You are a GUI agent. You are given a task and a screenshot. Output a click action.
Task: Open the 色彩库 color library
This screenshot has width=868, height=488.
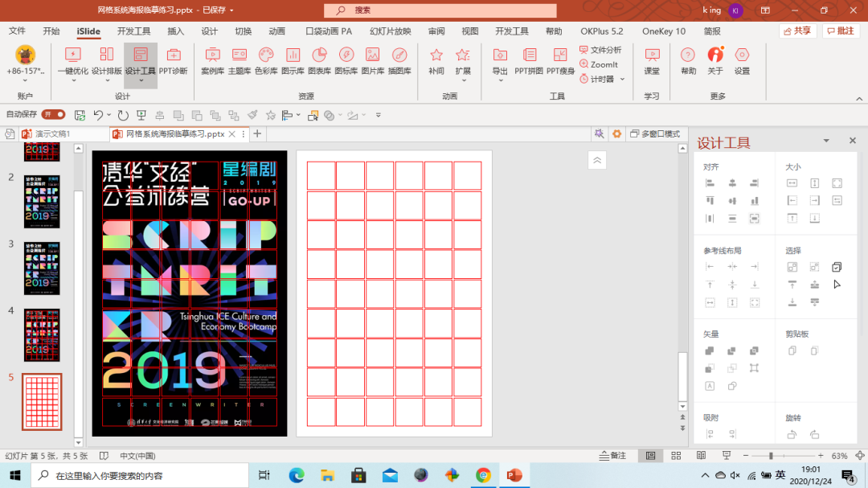coord(266,61)
